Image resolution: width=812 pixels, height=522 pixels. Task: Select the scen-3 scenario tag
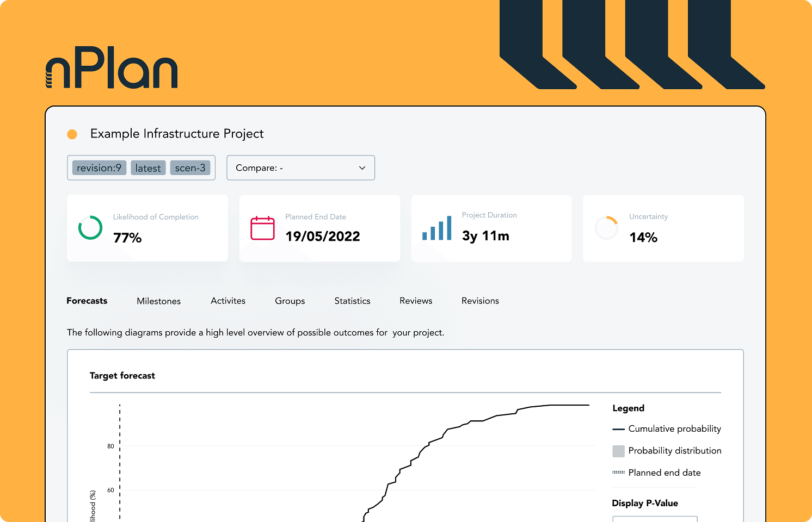coord(190,168)
